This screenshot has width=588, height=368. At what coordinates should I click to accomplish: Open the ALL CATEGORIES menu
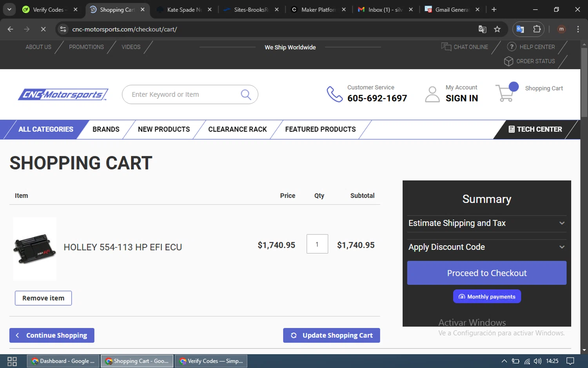[46, 129]
